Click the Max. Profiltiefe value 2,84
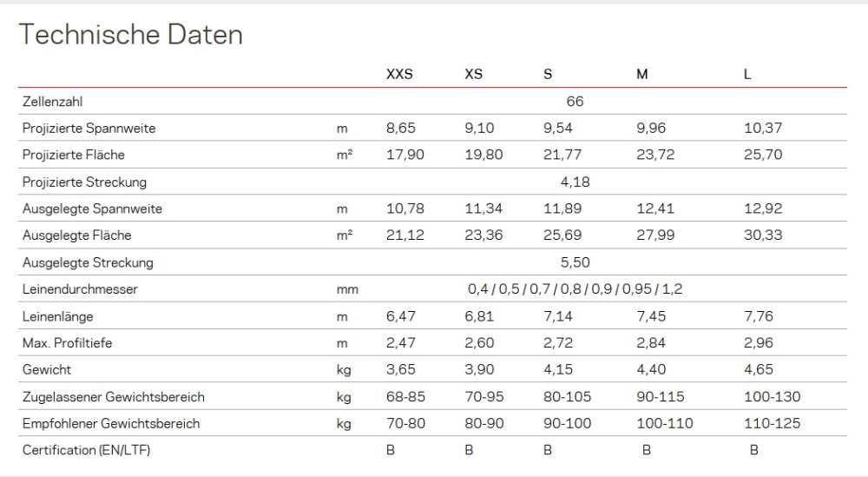Viewport: 868px width, 477px height. point(650,343)
